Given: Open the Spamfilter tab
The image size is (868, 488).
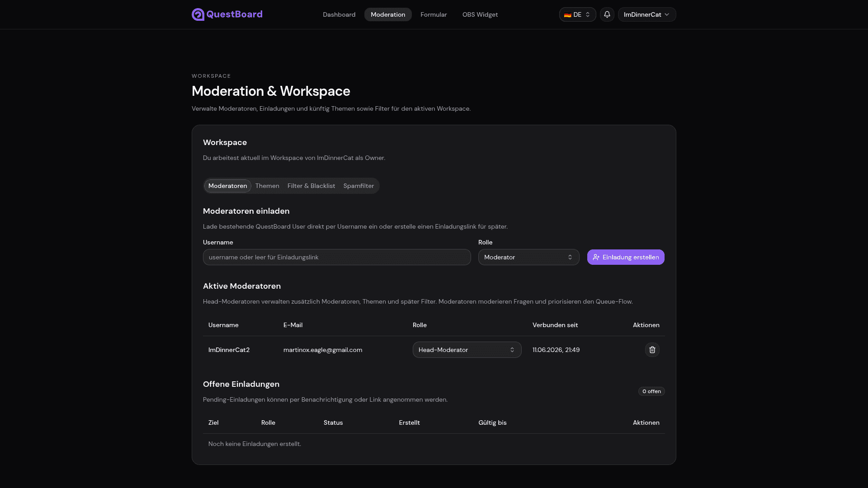Looking at the screenshot, I should click(359, 186).
